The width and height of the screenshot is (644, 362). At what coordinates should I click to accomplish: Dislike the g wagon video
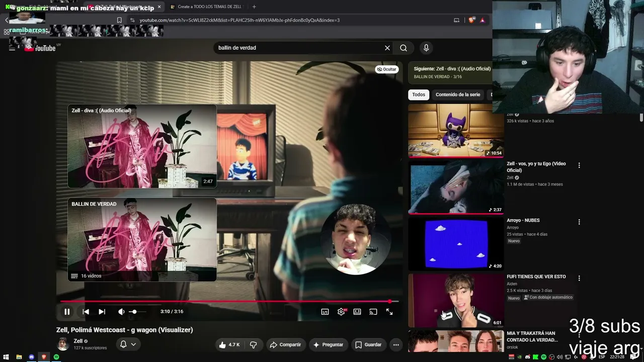(254, 345)
